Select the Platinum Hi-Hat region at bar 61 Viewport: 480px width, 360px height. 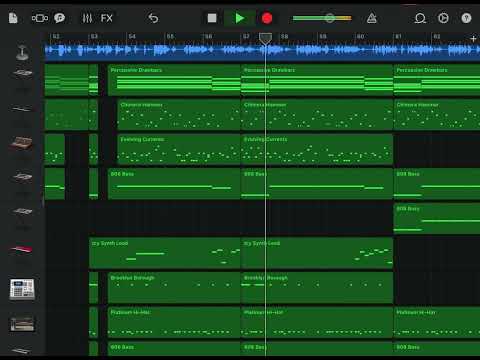[437, 323]
